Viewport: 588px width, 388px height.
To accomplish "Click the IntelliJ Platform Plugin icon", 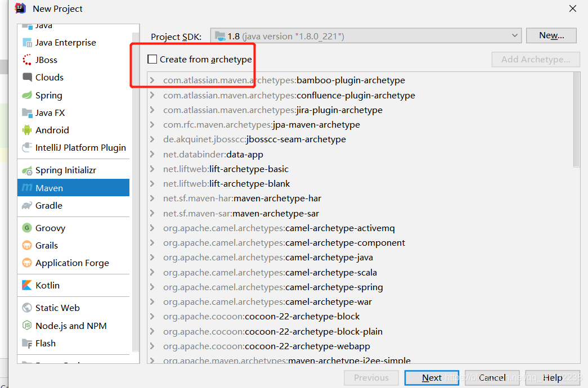I will [27, 148].
